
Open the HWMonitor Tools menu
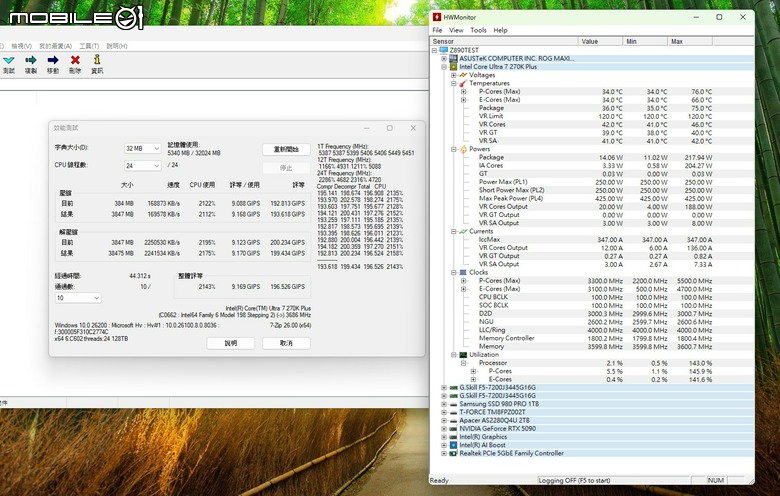479,30
